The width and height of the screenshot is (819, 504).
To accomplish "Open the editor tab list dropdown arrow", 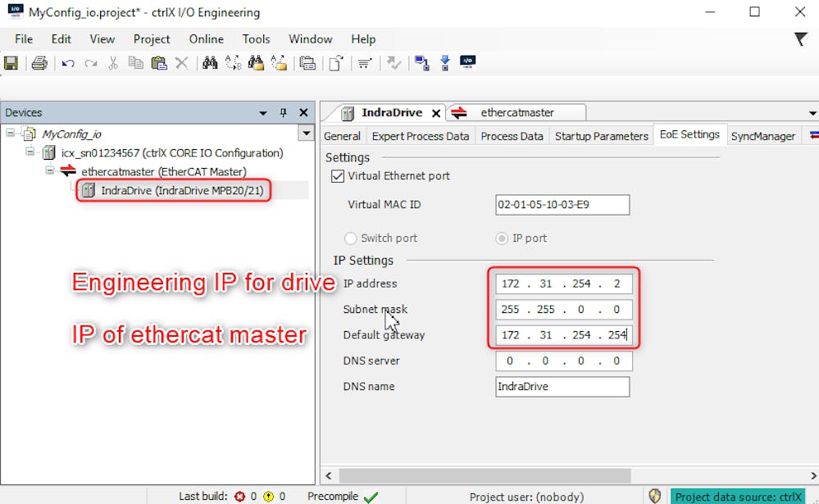I will coord(812,113).
